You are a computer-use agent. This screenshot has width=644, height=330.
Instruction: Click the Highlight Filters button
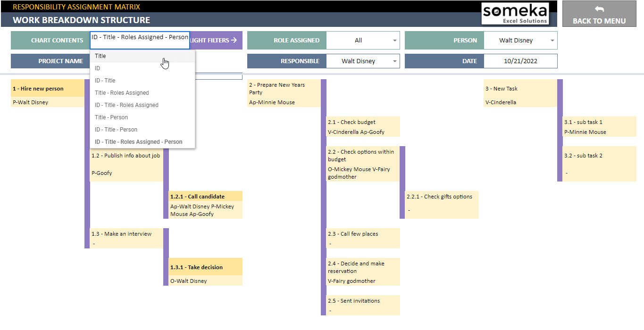tap(217, 40)
